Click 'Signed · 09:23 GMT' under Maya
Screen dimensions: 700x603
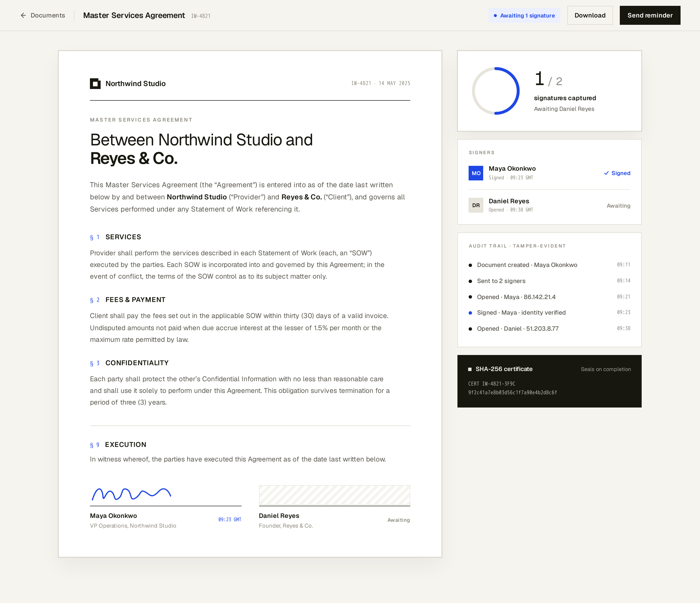(511, 178)
